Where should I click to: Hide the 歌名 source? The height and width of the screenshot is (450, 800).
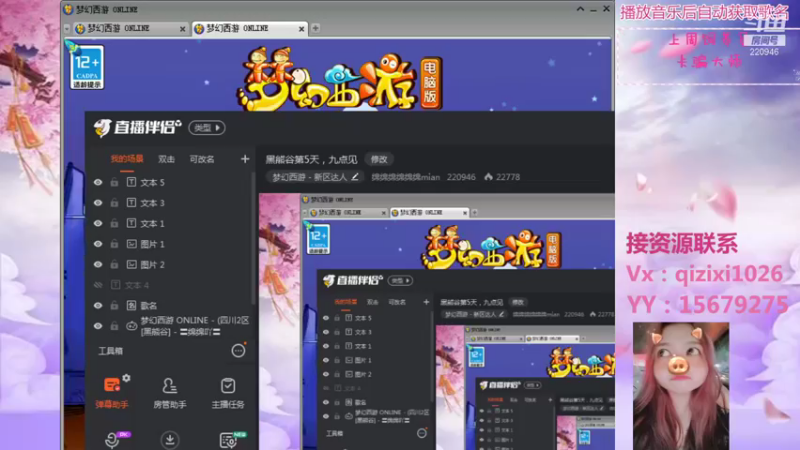click(98, 305)
